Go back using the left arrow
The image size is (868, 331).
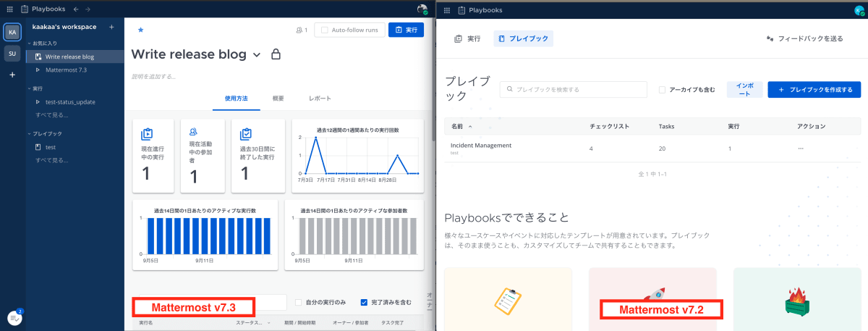pos(76,9)
